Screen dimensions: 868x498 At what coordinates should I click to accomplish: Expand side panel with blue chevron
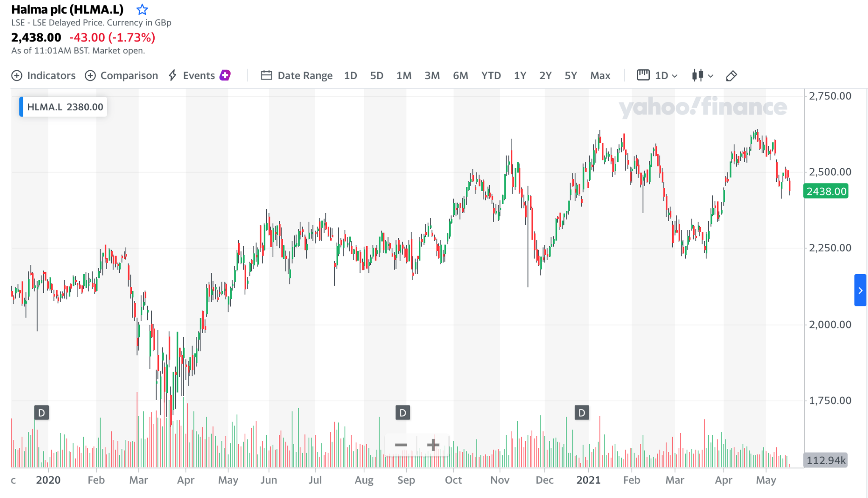coord(860,290)
